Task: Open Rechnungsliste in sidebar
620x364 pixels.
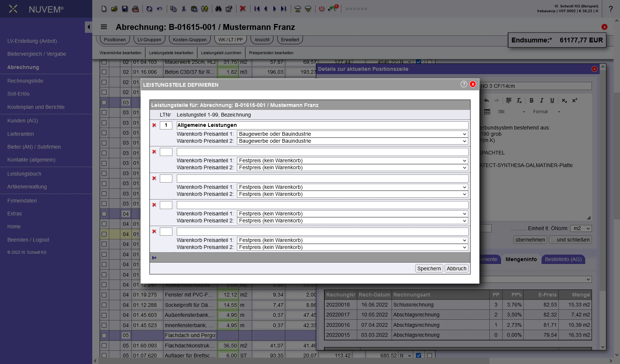Action: [25, 81]
